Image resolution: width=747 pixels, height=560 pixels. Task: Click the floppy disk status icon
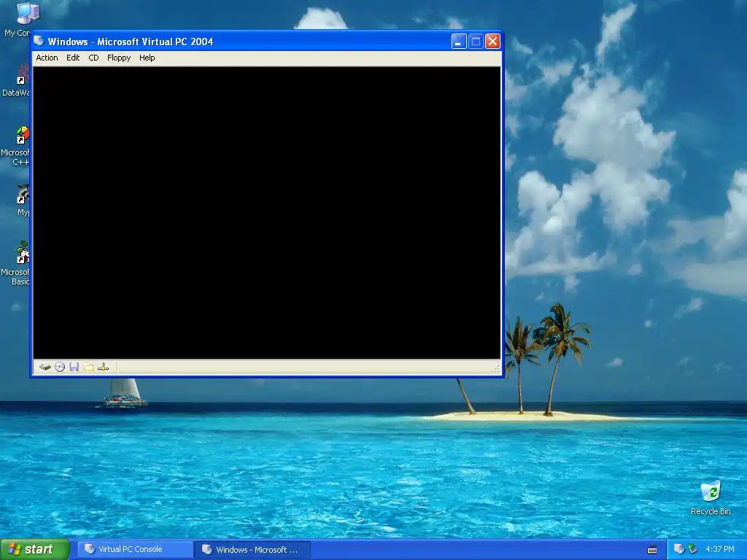pyautogui.click(x=74, y=367)
